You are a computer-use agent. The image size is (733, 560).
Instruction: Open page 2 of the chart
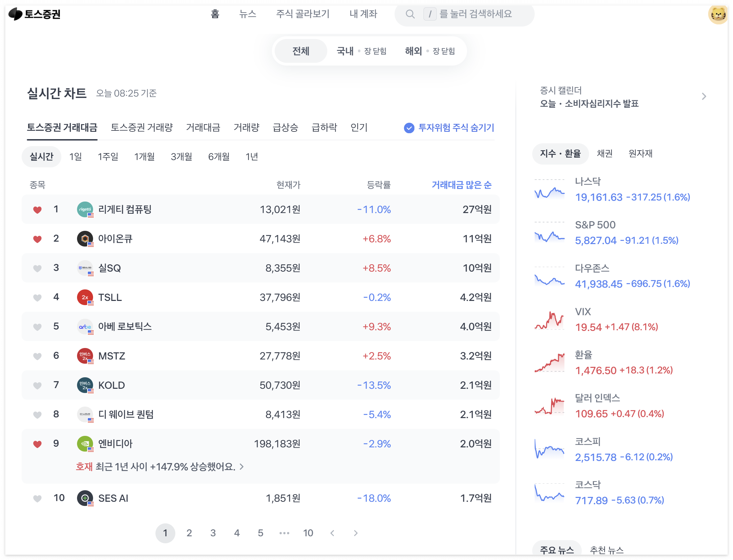[189, 533]
